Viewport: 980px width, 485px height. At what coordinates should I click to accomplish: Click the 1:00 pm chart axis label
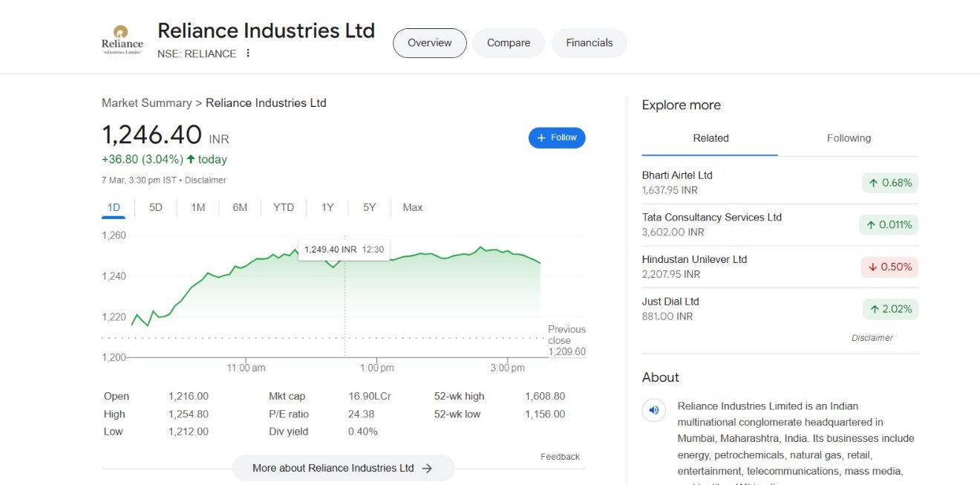click(x=377, y=368)
